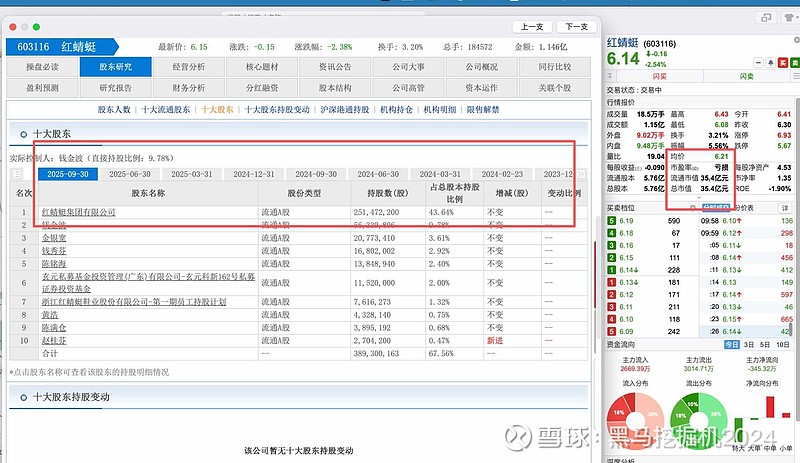Click the minus icon in quote panel header
Screen dimensions: 800x463
[758, 63]
